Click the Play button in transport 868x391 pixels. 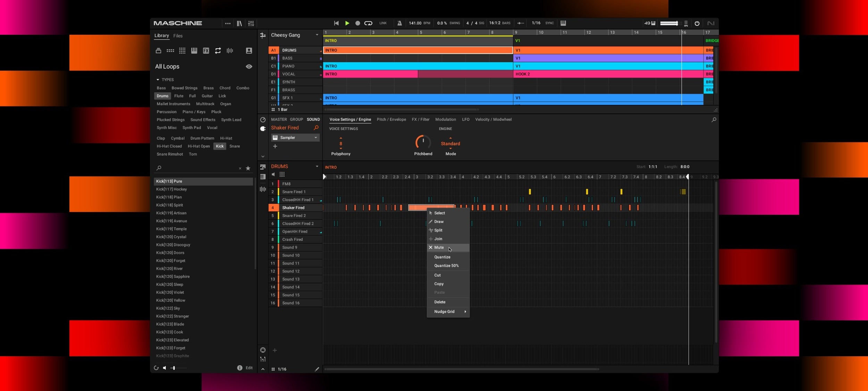347,23
